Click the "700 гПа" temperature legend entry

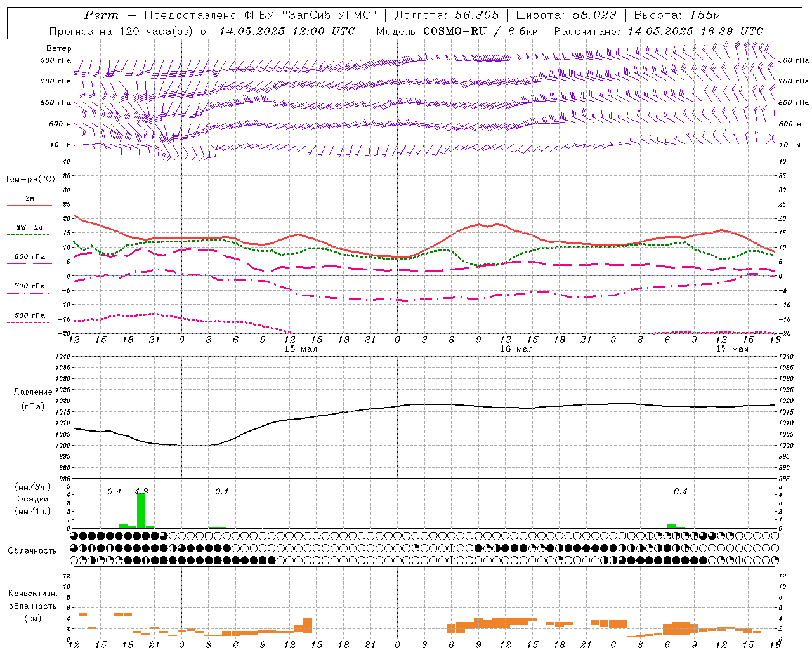(x=30, y=286)
